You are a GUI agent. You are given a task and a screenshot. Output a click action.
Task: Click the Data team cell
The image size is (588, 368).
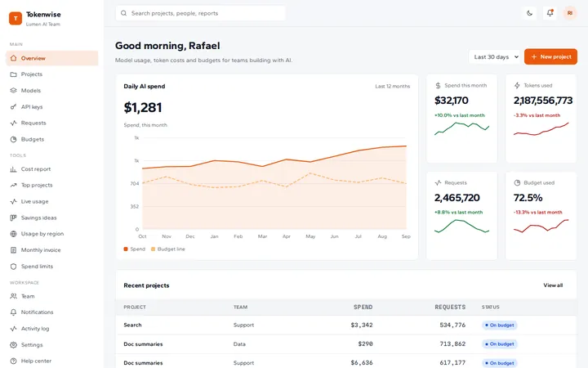pyautogui.click(x=239, y=344)
